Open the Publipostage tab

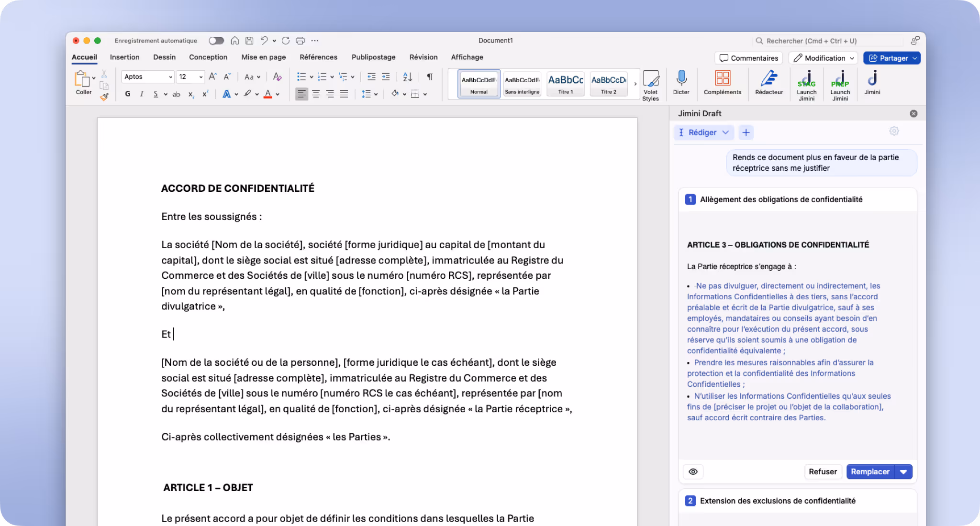(373, 57)
